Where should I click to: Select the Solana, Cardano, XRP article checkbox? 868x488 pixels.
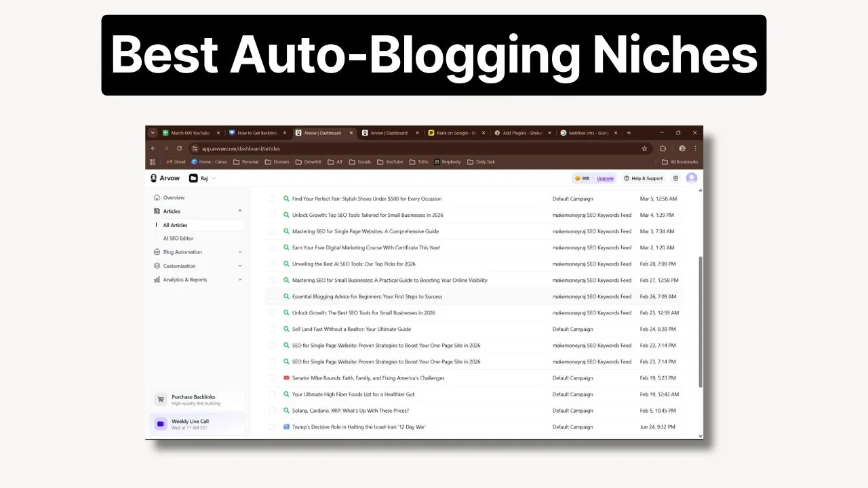tap(272, 411)
